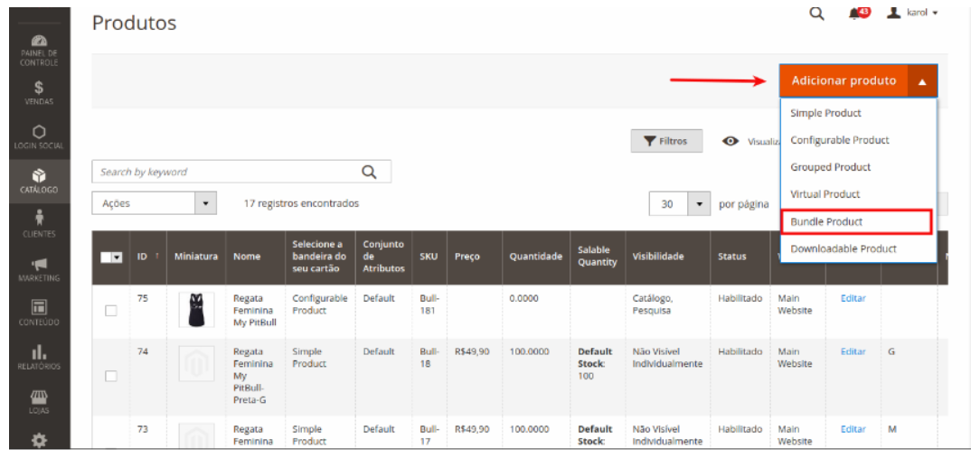This screenshot has width=980, height=458.
Task: Click the Search by keyword field
Action: click(224, 172)
